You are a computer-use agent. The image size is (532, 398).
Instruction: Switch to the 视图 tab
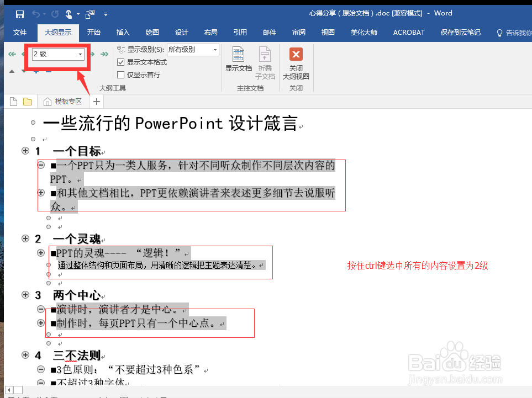328,33
